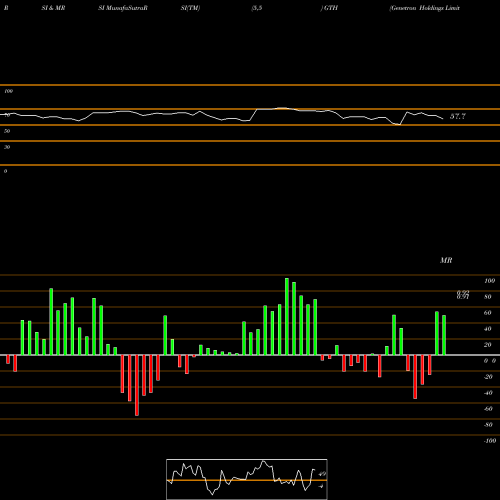Click the "57.7" RSI value label
Screen dimensions: 500x500
[458, 116]
